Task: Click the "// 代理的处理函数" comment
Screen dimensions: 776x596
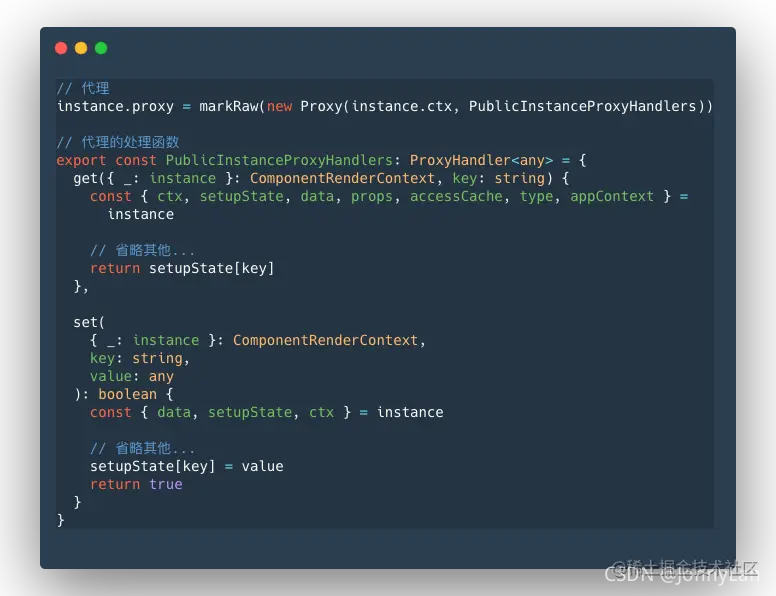Action: (118, 143)
